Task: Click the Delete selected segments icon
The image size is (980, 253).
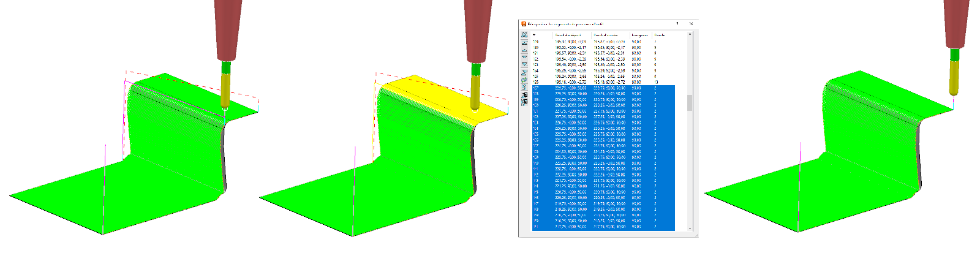Action: [x=524, y=34]
